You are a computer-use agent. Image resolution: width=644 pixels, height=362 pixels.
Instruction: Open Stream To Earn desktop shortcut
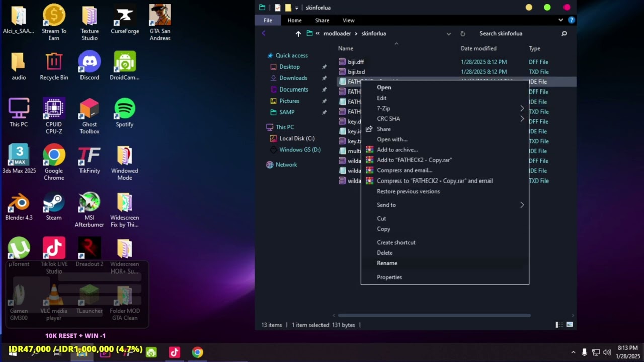pyautogui.click(x=54, y=23)
